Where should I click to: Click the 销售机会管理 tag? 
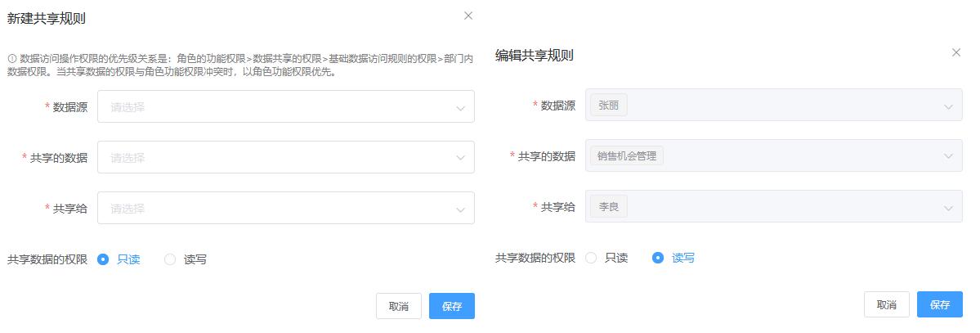click(627, 155)
